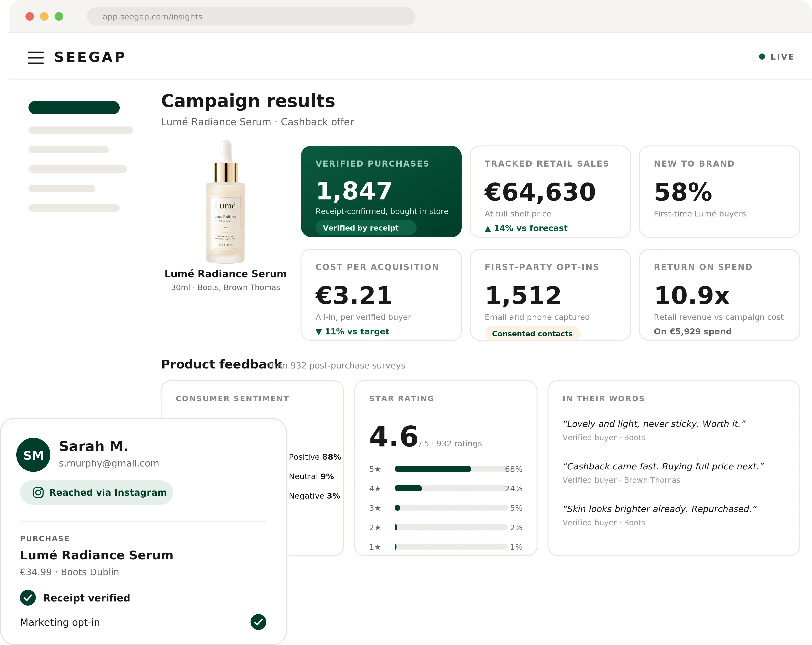Click the 1,512 first-party opt-ins value

coord(523,296)
